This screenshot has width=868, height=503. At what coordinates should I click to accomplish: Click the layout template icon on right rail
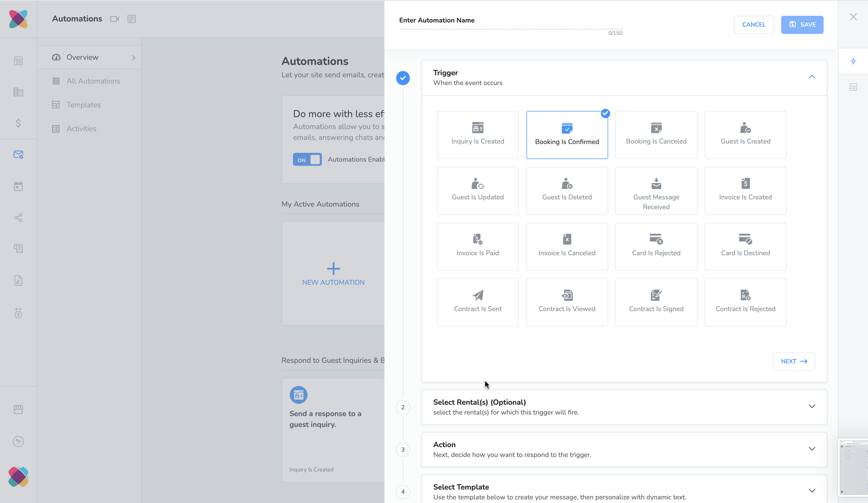[x=853, y=87]
